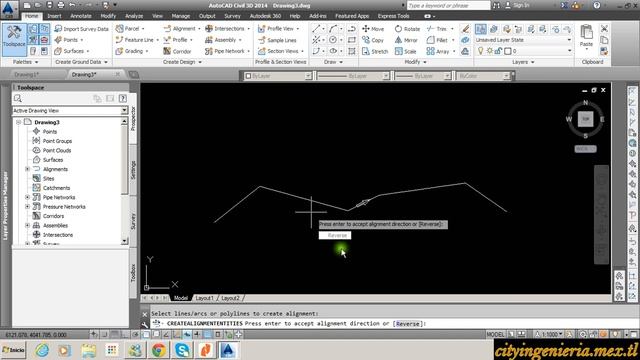
Task: Select the Rotate tool
Action: pyautogui.click(x=407, y=29)
